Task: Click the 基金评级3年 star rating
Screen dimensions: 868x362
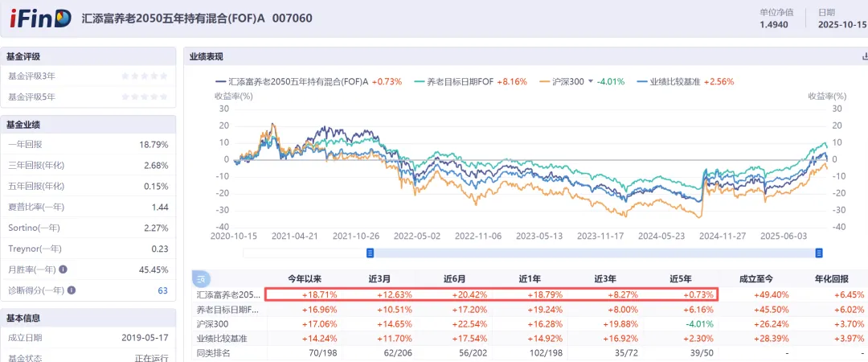Action: click(x=145, y=76)
